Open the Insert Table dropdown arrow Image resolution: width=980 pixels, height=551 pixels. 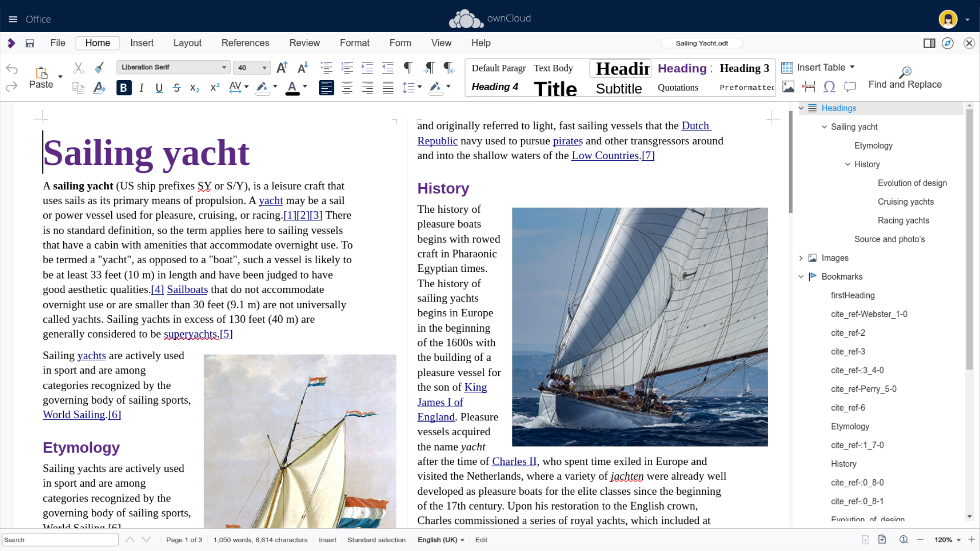852,67
